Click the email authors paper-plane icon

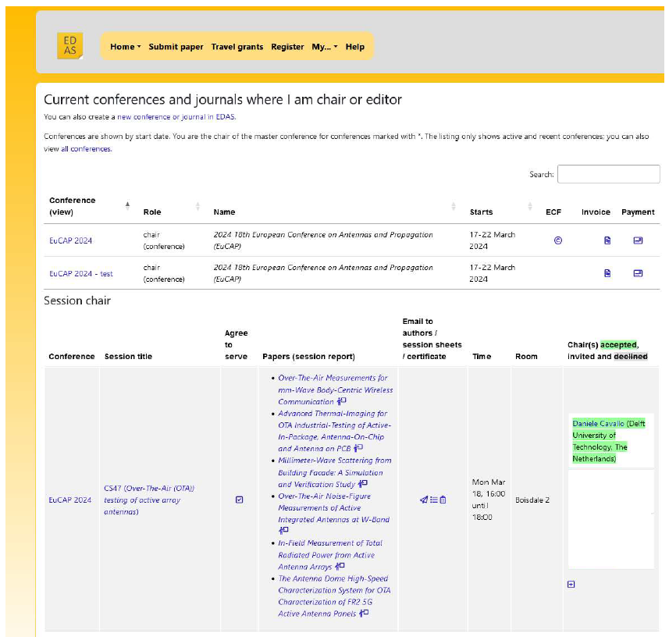point(424,500)
